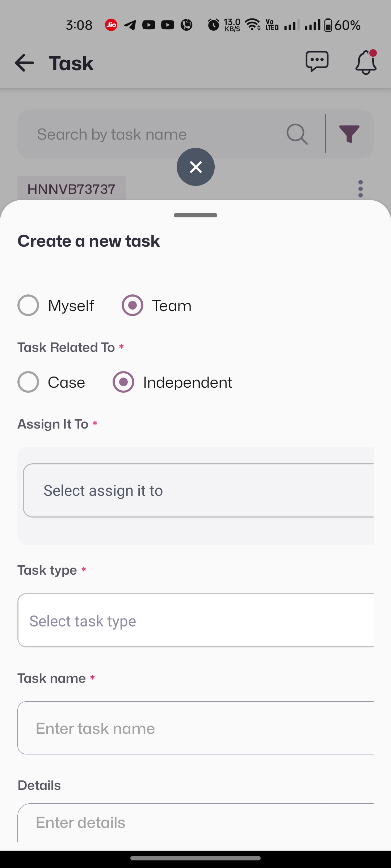Open the task filter funnel
Viewport: 391px width, 868px height.
click(x=349, y=134)
